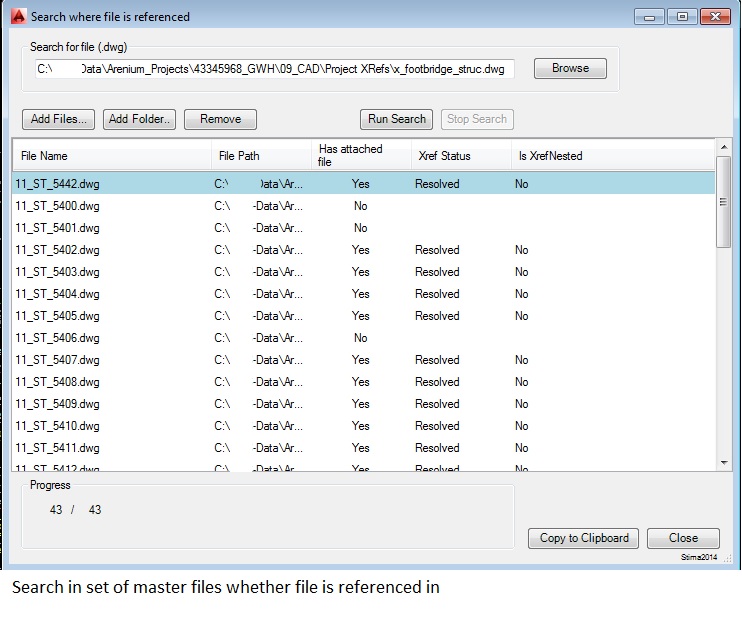Sort by the Xref Status column header
This screenshot has width=742, height=636.
(461, 156)
